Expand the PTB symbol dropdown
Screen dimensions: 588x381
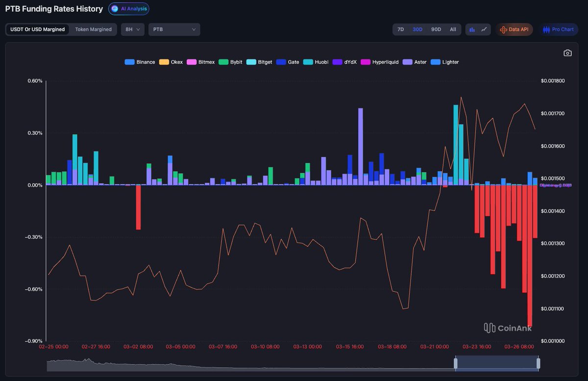click(x=174, y=29)
